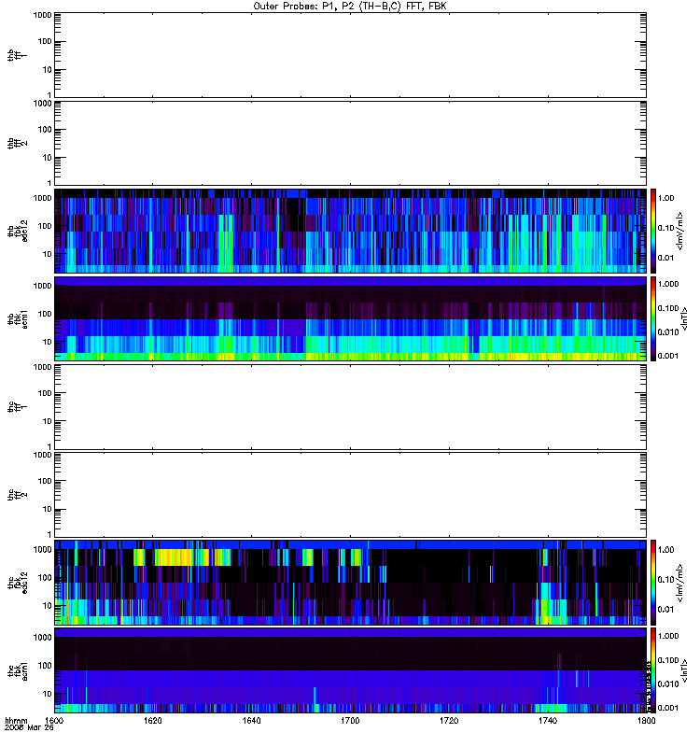
Task: Click the 1.000 value on thc scm1 colorbar
Action: tap(667, 636)
